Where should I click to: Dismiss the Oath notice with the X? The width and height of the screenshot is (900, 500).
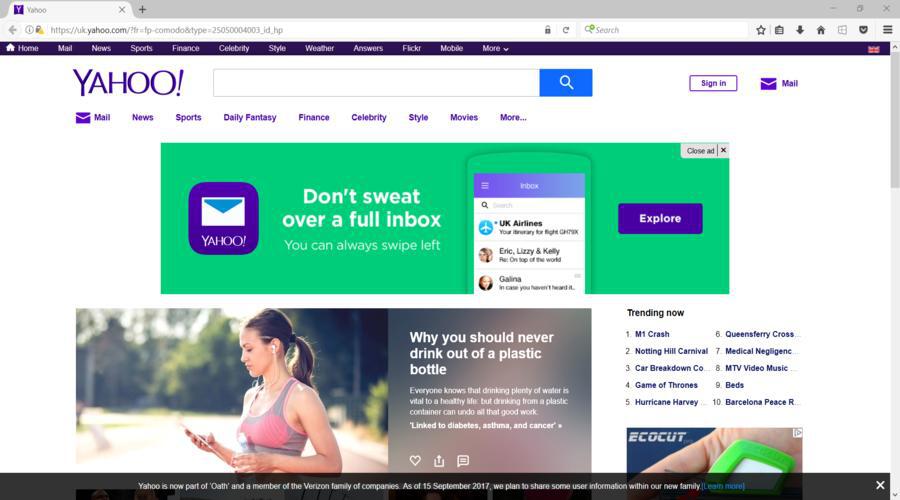point(880,485)
